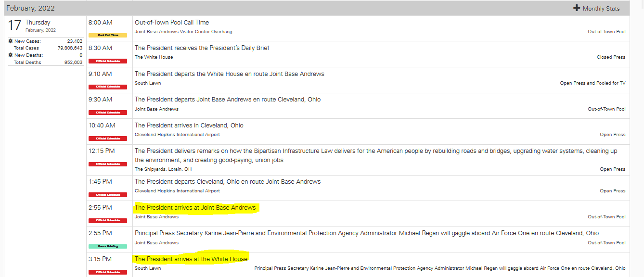
Task: Click the Open Press label in the 12:15 PM row
Action: (x=613, y=169)
